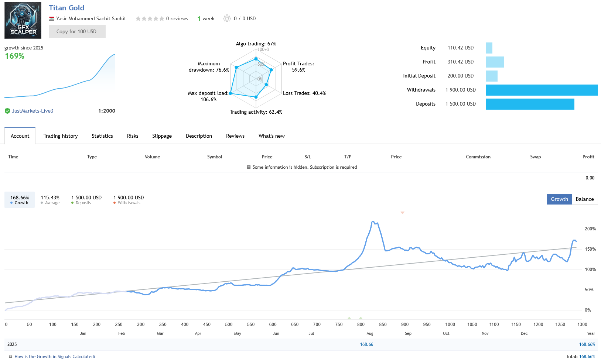This screenshot has width=601, height=364.
Task: Open the JustMarkets-Live3 broker link
Action: (33, 111)
